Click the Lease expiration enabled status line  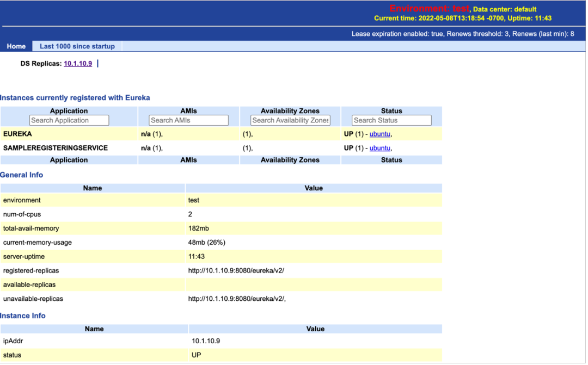click(x=463, y=34)
